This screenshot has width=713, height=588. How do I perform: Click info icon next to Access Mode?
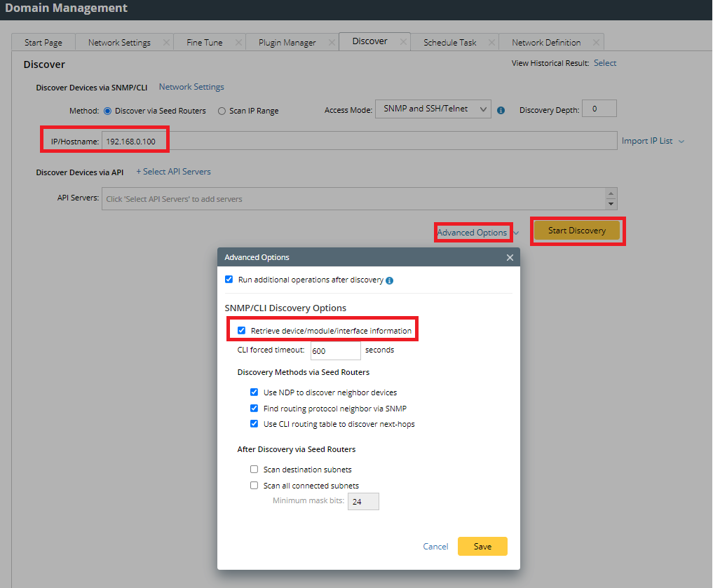coord(501,110)
